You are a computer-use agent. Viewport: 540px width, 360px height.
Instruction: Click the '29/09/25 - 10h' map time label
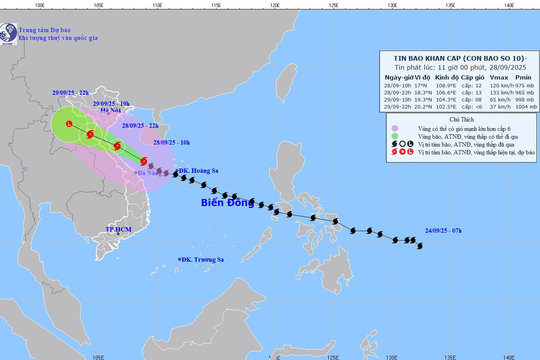tap(111, 104)
